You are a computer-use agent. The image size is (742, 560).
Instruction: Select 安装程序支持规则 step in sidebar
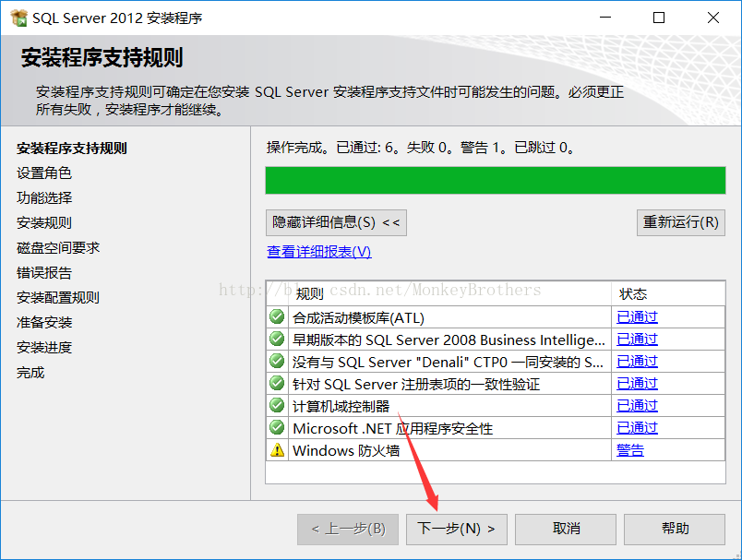tap(71, 148)
